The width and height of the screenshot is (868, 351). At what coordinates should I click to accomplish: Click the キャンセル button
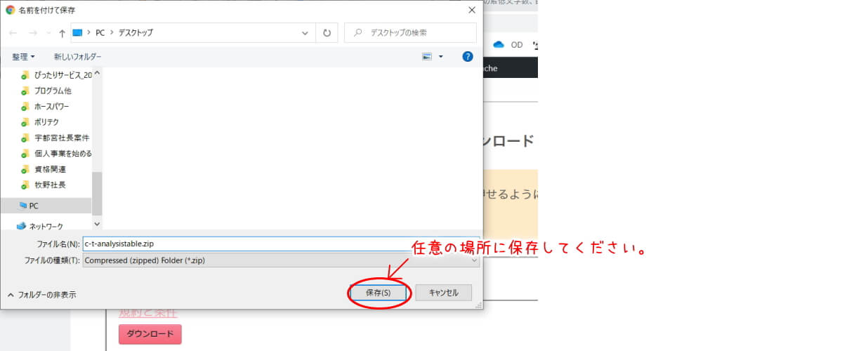tap(443, 293)
